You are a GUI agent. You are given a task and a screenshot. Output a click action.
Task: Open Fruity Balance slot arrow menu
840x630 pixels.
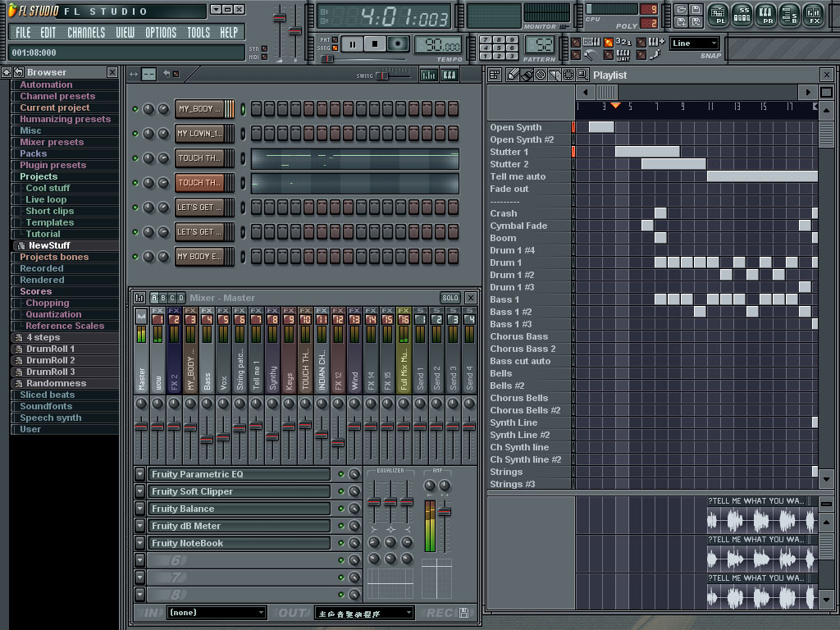pos(139,509)
